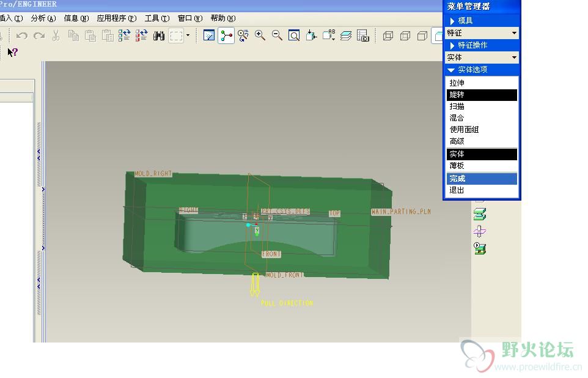
Task: Click the MOLD_RIGHT datum label
Action: [153, 174]
